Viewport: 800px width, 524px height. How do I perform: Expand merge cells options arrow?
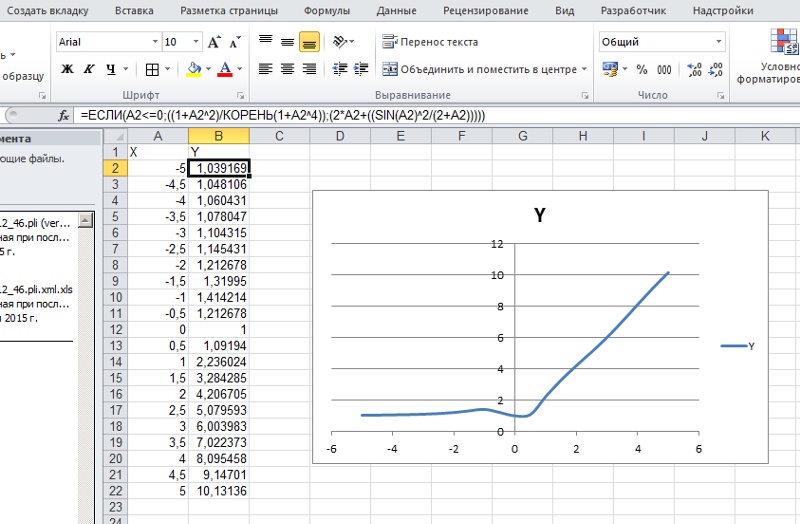(x=584, y=69)
